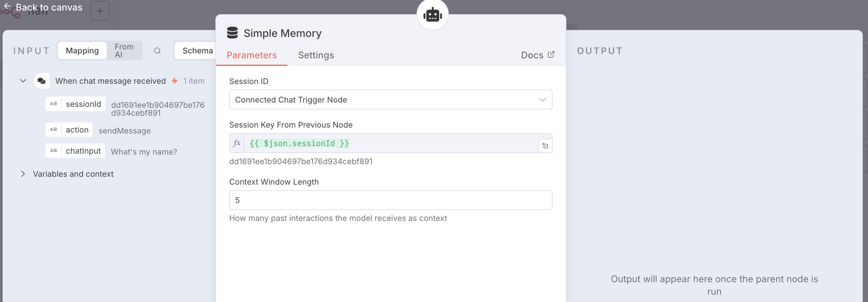Click the Simple Memory database icon
868x302 pixels.
coord(232,33)
